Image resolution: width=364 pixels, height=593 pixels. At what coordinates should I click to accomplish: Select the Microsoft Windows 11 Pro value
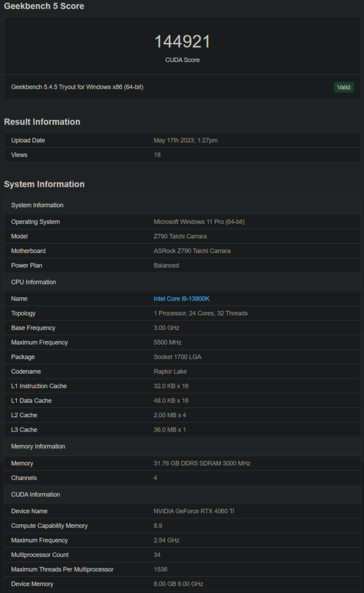click(x=199, y=222)
